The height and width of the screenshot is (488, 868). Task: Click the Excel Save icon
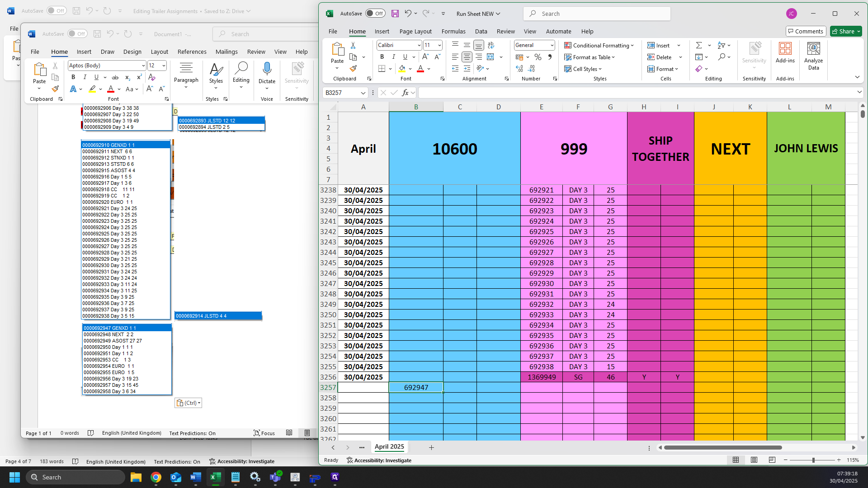click(395, 14)
